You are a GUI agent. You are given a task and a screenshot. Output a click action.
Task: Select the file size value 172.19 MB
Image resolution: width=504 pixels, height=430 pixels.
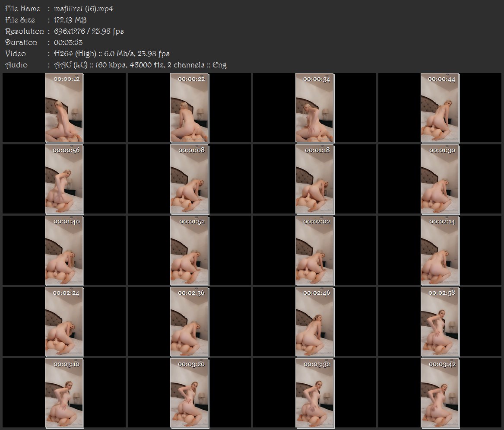pos(70,20)
